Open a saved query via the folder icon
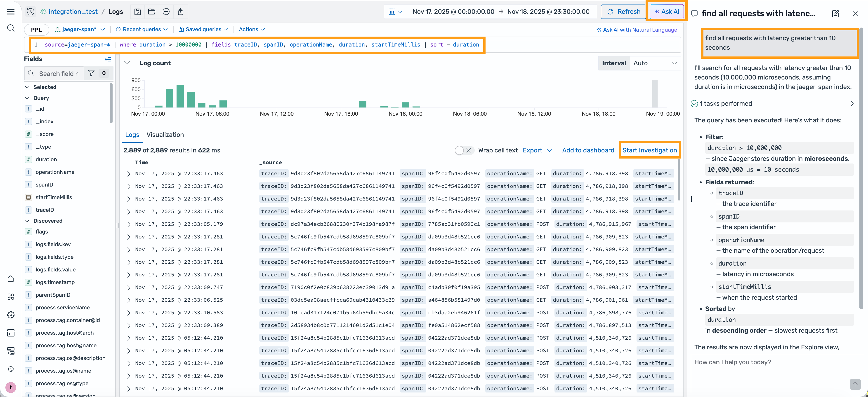This screenshot has width=868, height=397. coord(152,12)
